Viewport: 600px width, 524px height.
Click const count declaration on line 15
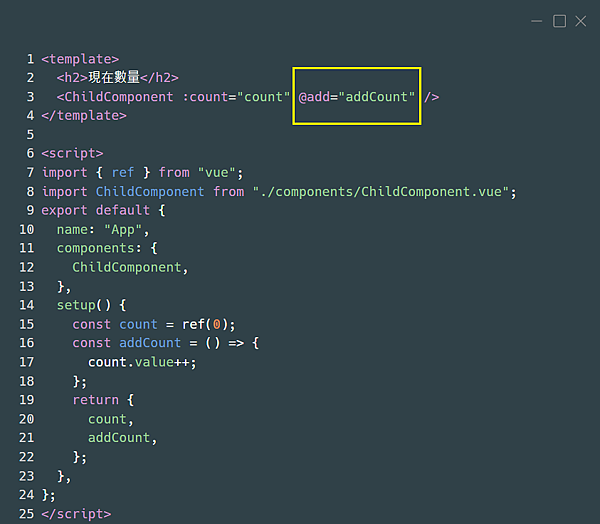point(115,324)
